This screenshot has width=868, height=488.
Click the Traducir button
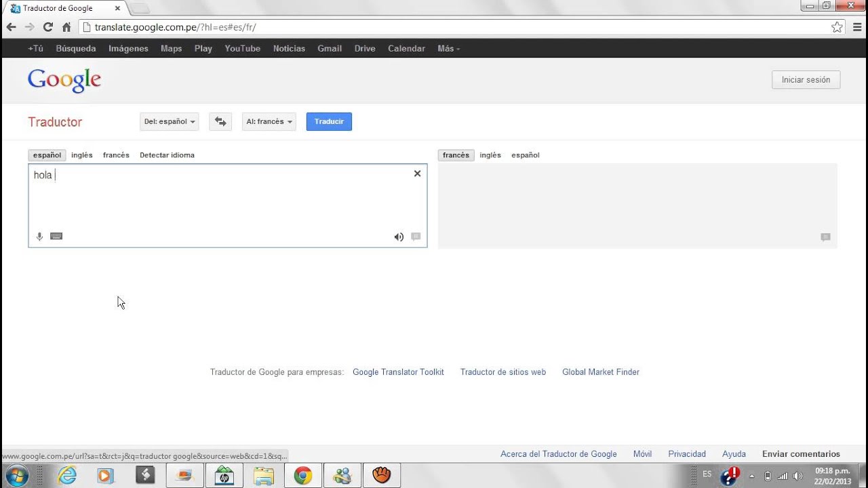tap(329, 121)
